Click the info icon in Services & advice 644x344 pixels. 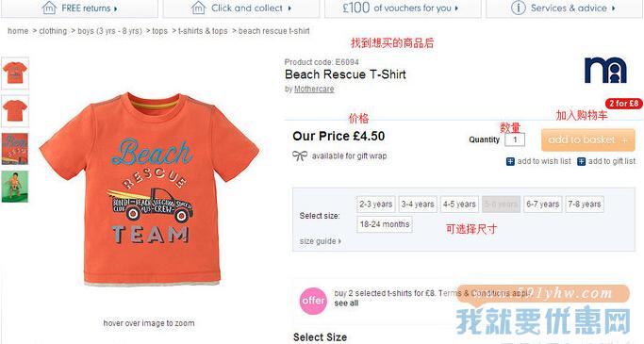[519, 8]
